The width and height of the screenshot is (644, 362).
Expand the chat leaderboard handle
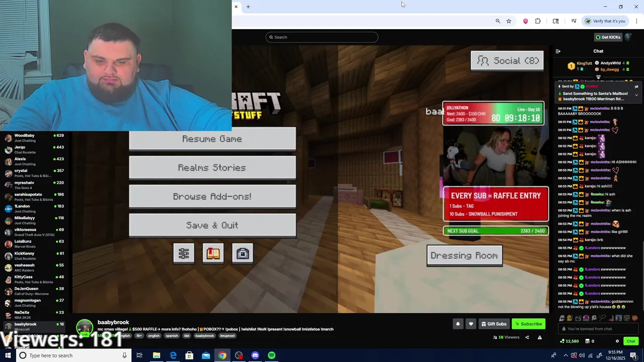(x=598, y=77)
